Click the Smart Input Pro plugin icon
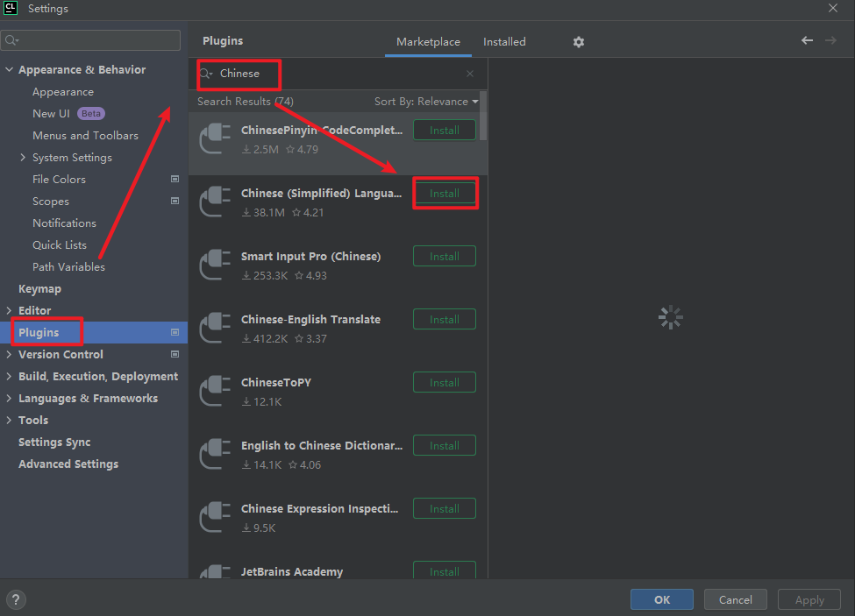This screenshot has height=616, width=855. click(x=215, y=266)
